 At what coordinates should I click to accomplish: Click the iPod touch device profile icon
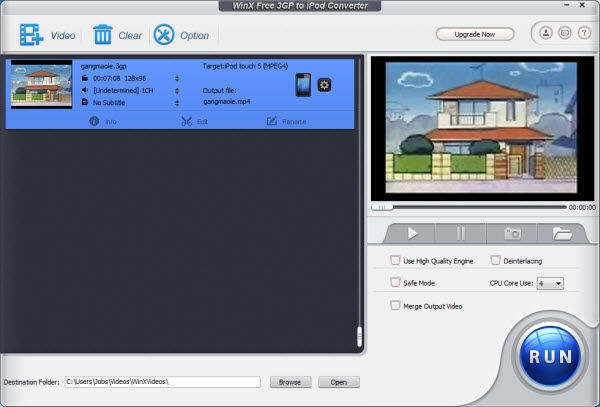(303, 85)
